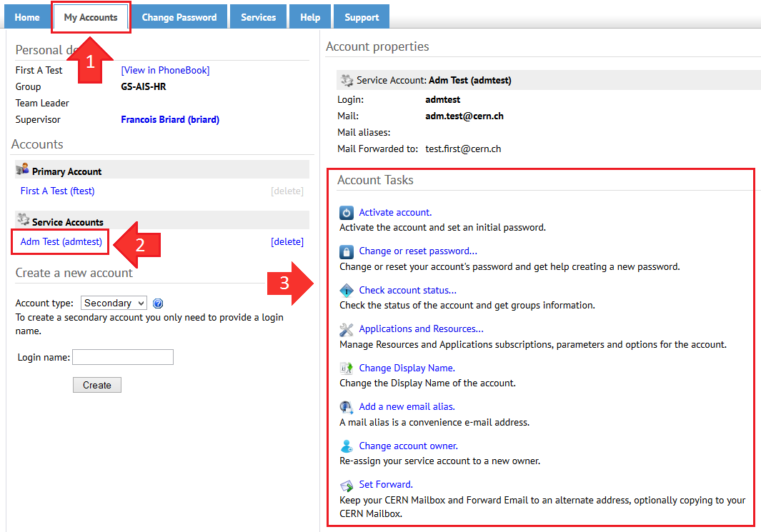Go to the Change Password section

(x=179, y=16)
